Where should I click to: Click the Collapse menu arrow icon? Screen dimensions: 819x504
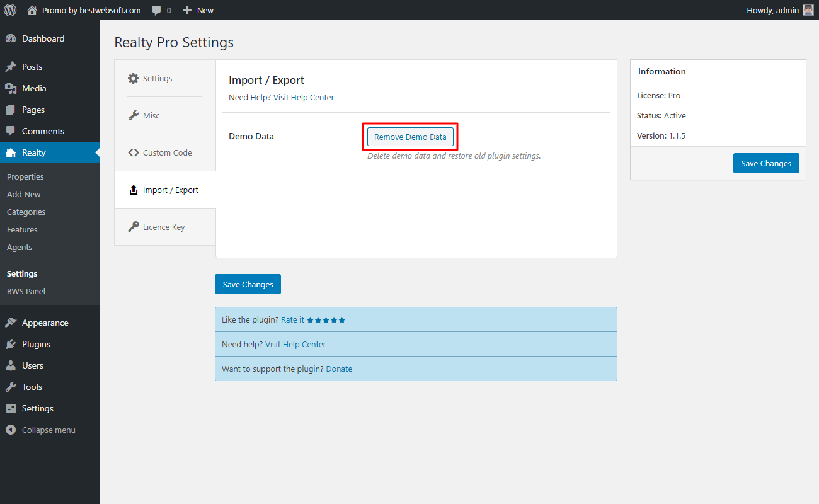coord(11,430)
